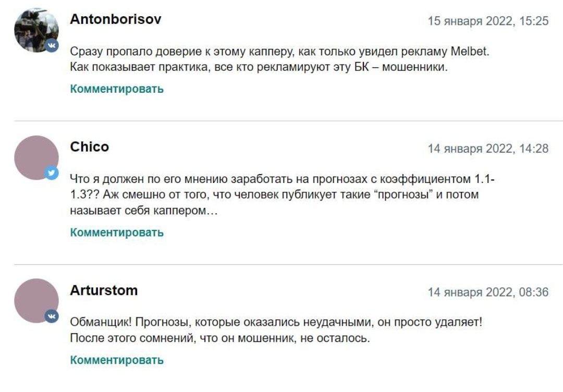The image size is (563, 392).
Task: Click the line starting 'Как показывает практика'
Action: (259, 67)
